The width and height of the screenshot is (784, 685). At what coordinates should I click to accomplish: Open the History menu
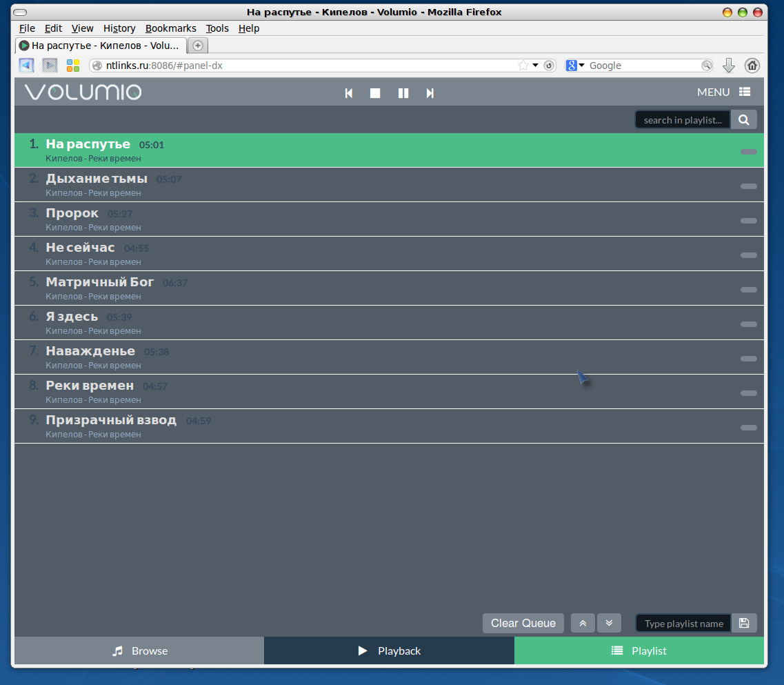pyautogui.click(x=119, y=28)
